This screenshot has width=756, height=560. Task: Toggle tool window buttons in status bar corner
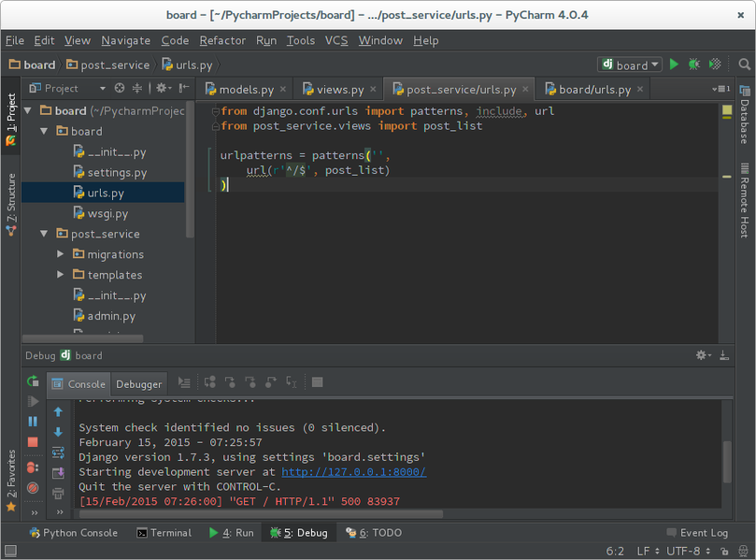(10, 551)
